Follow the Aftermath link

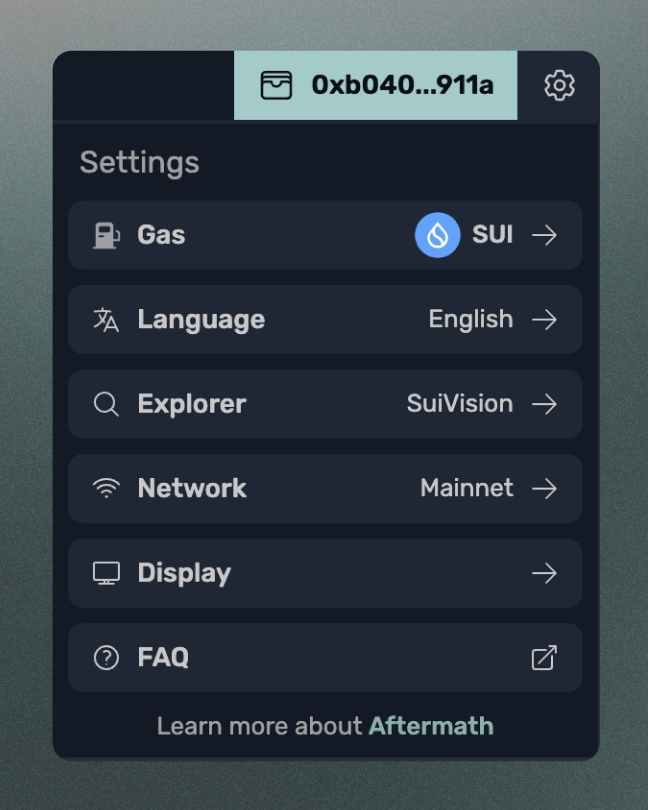(x=431, y=726)
